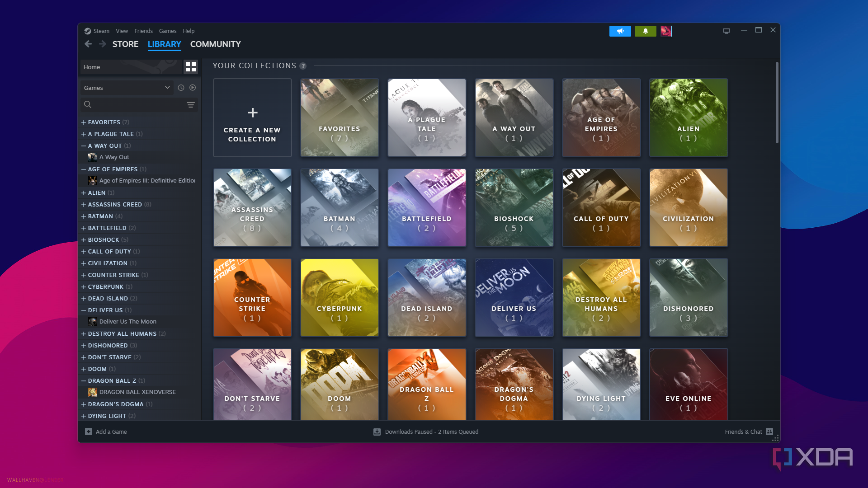Screen dimensions: 868x488
Task: Open the Battlefield collection tile
Action: pyautogui.click(x=427, y=207)
